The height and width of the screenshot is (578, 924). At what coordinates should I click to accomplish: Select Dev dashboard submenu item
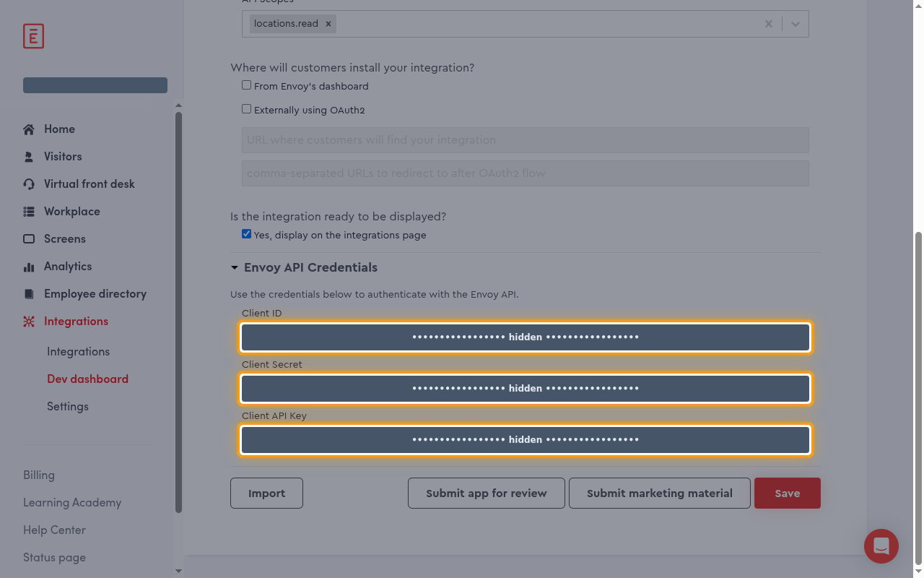[x=87, y=379]
